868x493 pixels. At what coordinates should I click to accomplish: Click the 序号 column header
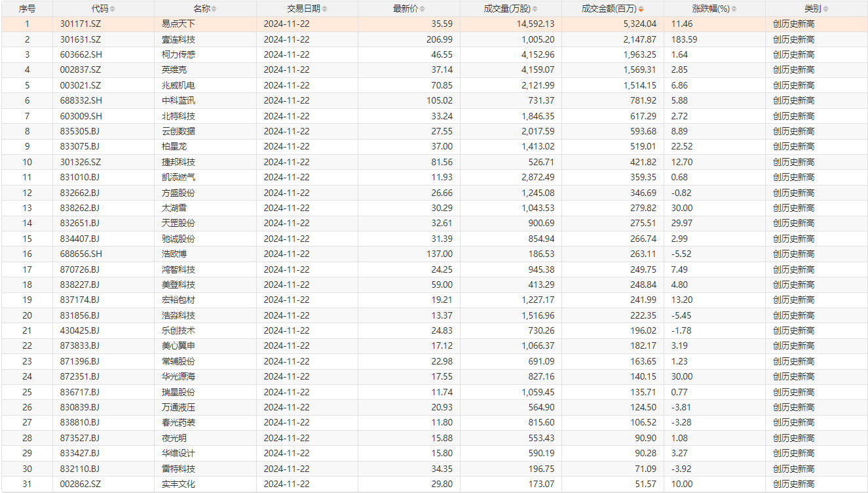[27, 9]
